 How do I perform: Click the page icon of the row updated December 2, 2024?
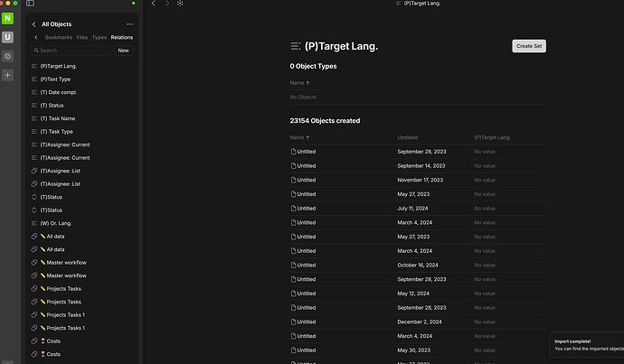[x=293, y=322]
